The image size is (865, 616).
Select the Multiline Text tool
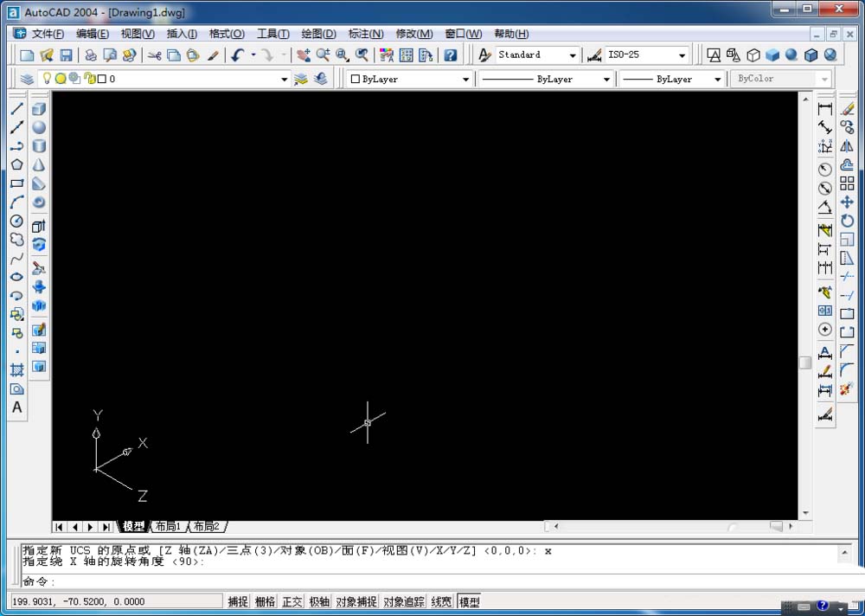tap(17, 407)
